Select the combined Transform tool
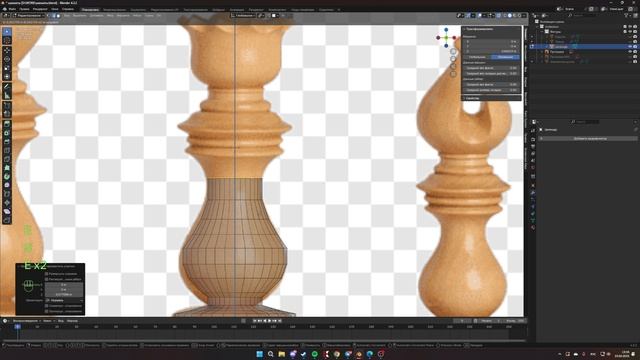 (7, 76)
